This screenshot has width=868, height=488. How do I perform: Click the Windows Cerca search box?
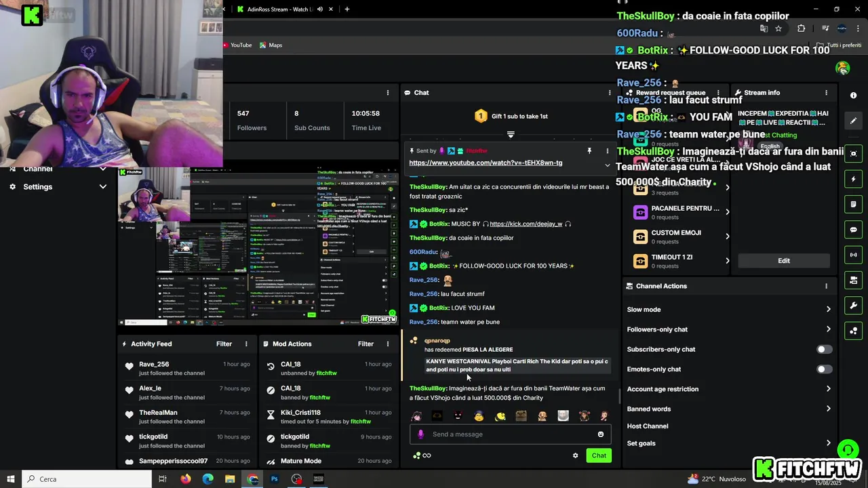coord(87,479)
